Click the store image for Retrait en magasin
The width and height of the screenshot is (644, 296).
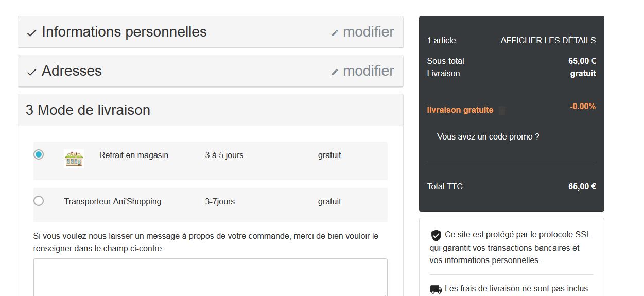(74, 159)
